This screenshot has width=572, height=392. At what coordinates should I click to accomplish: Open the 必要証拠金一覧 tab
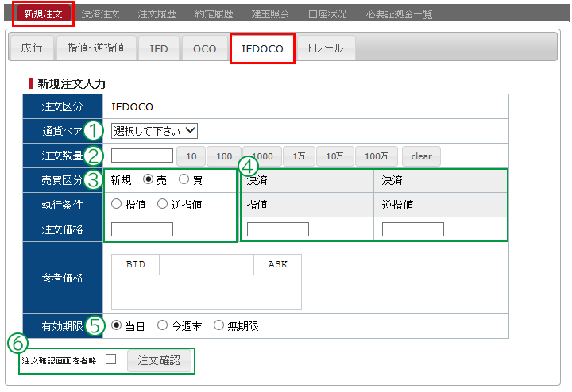coord(399,14)
